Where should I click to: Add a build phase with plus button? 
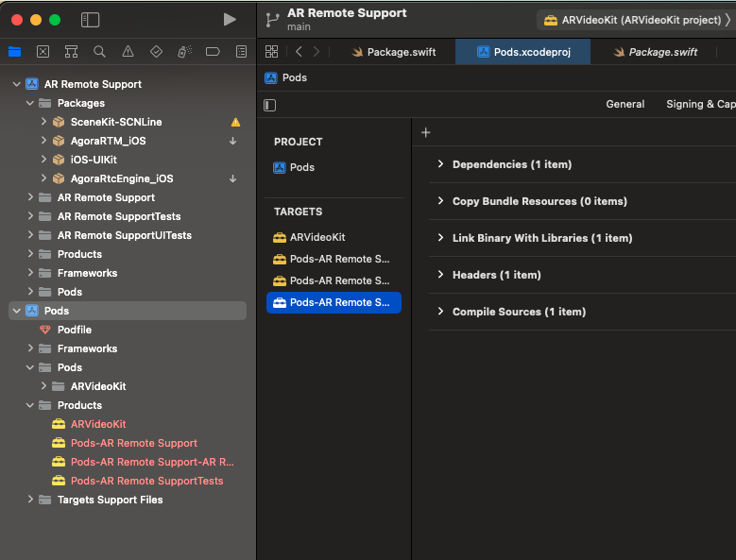426,133
